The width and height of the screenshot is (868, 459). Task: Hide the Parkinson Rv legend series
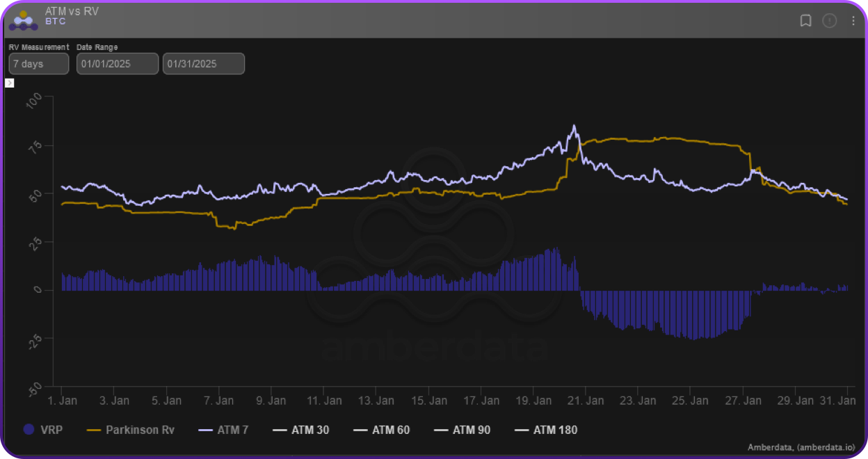coord(131,430)
